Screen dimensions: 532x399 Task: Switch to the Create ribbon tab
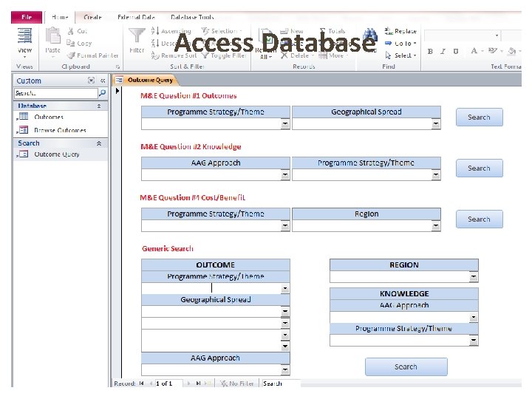(x=92, y=17)
